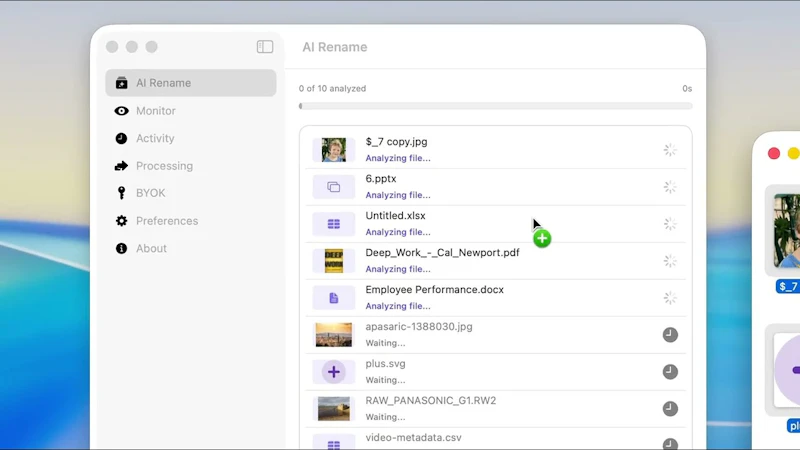800x450 pixels.
Task: Click the Processing arrow icon
Action: click(x=121, y=166)
